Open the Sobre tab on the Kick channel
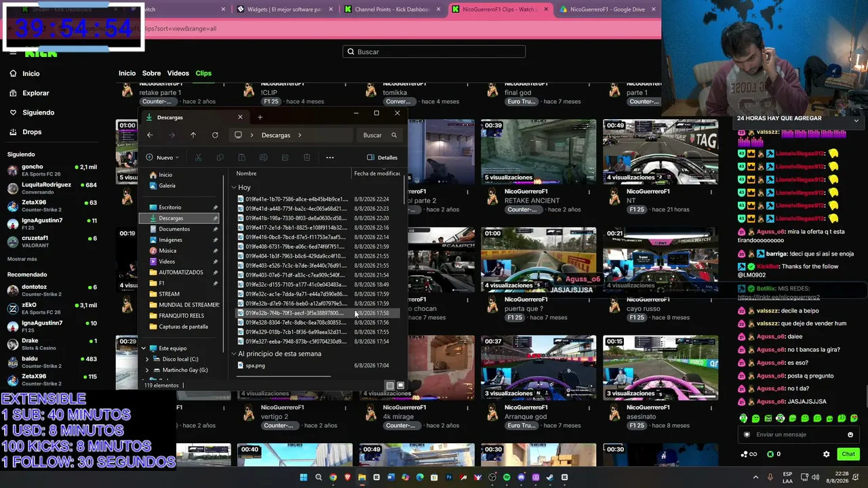The image size is (868, 488). pyautogui.click(x=151, y=73)
